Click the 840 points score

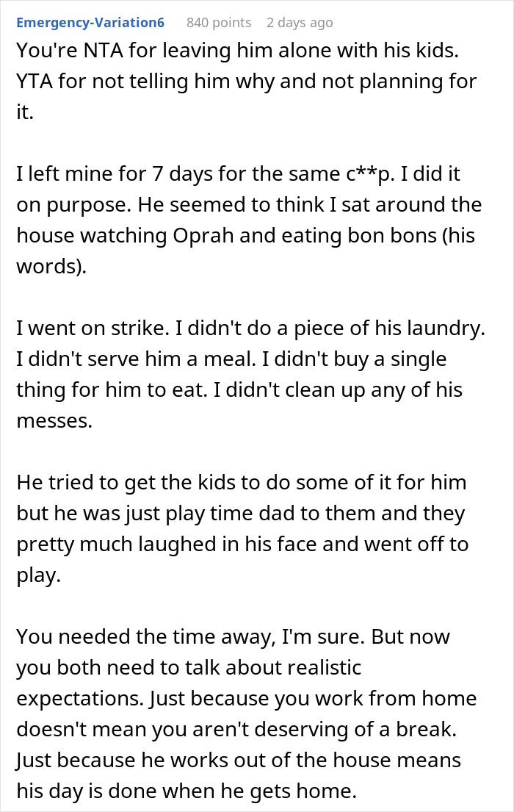pos(219,23)
